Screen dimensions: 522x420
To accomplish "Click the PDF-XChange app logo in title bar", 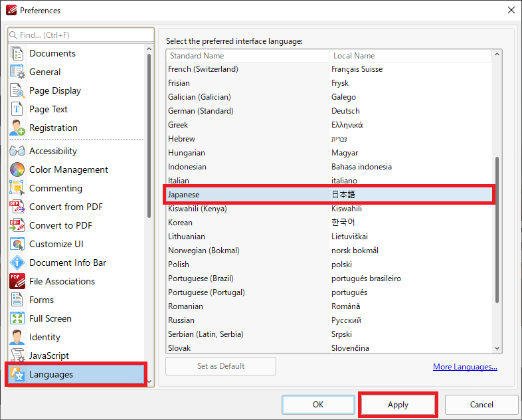I will click(x=11, y=11).
